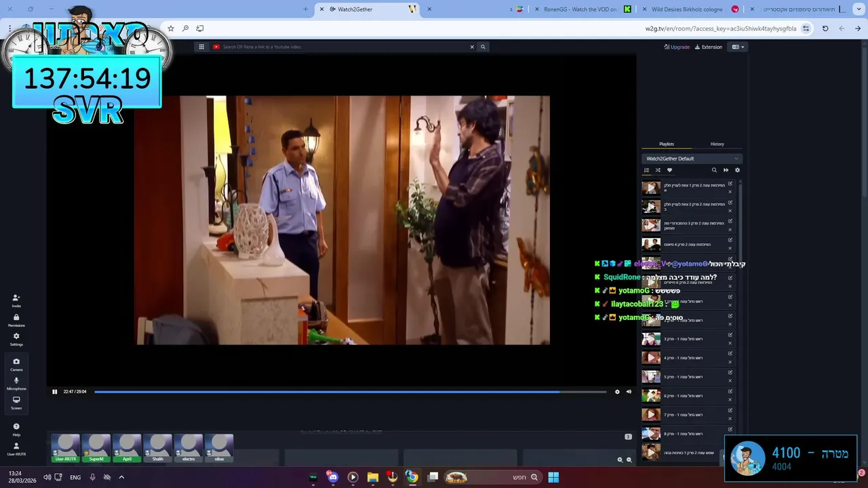Open Settings gear in left sidebar
868x488 pixels.
click(16, 339)
